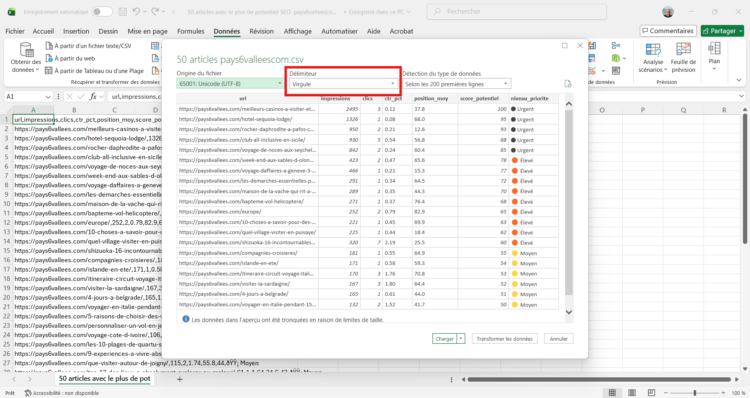Close the CSV import dialog
The width and height of the screenshot is (750, 398).
[580, 45]
